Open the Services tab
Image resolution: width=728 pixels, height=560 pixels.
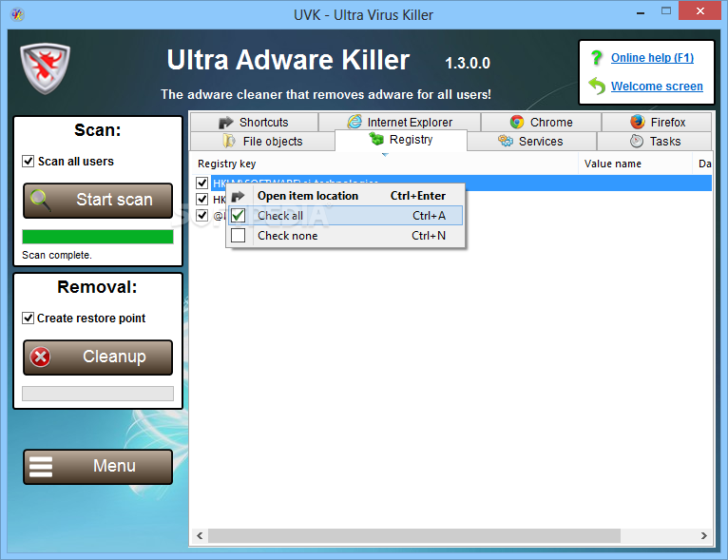coord(531,141)
